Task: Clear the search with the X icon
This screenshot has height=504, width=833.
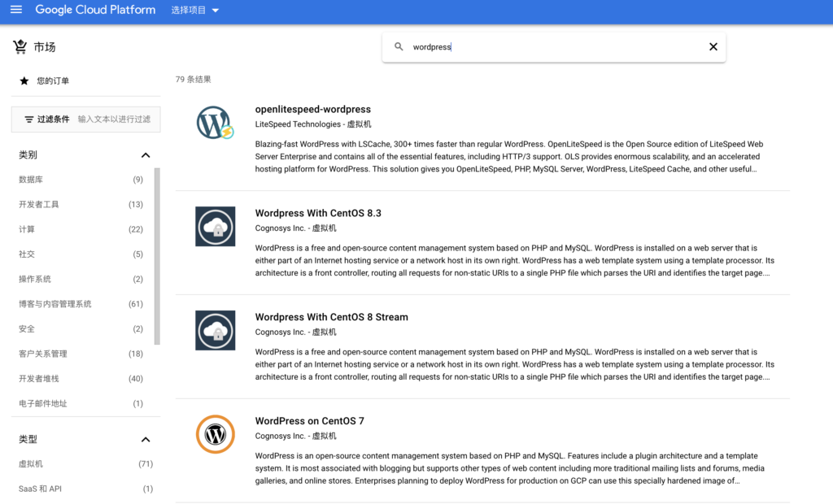Action: (x=713, y=46)
